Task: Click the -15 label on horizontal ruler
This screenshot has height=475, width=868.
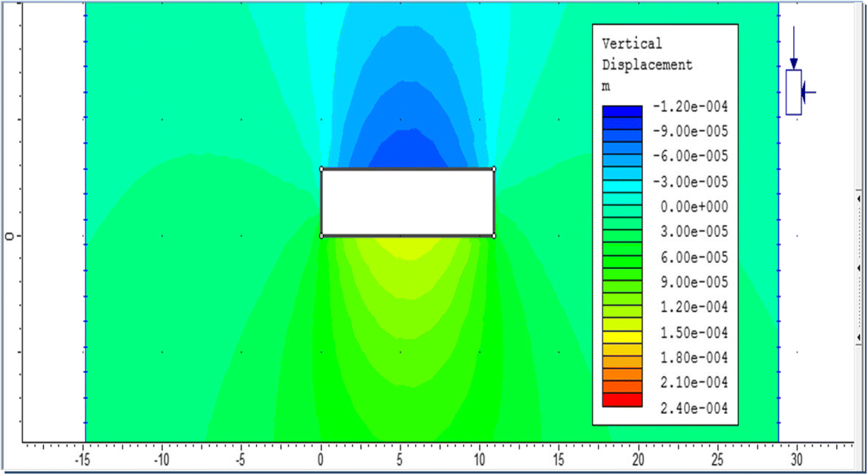Action: (x=83, y=459)
